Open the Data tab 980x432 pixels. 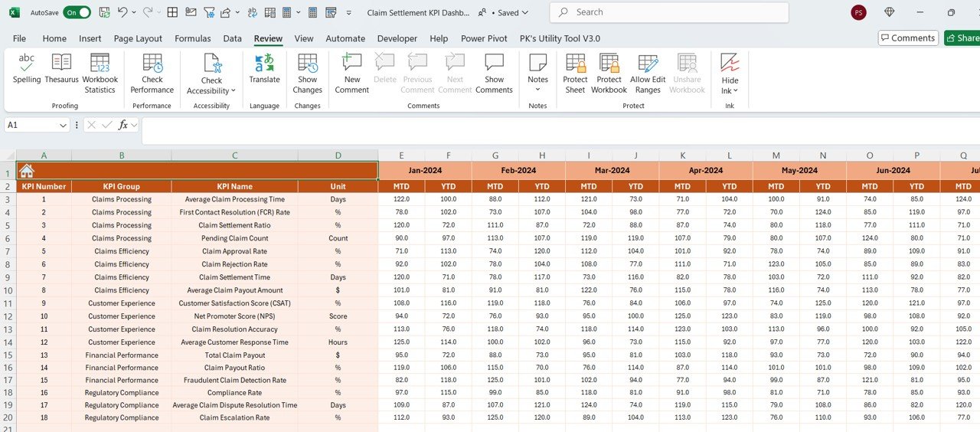pos(232,38)
